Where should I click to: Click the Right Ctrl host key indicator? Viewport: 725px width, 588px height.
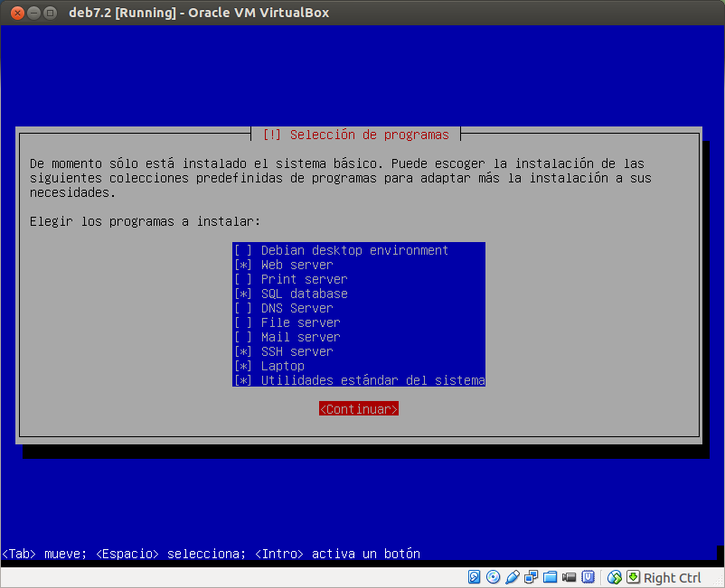click(x=673, y=576)
